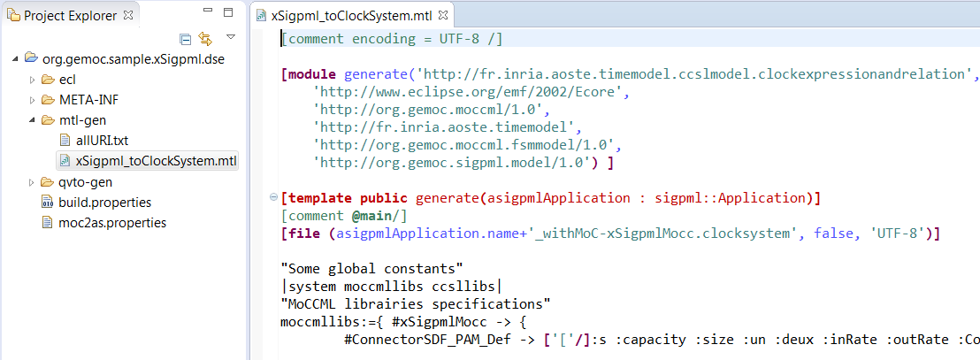
Task: Toggle Link with Editor in Project Explorer
Action: (x=205, y=38)
